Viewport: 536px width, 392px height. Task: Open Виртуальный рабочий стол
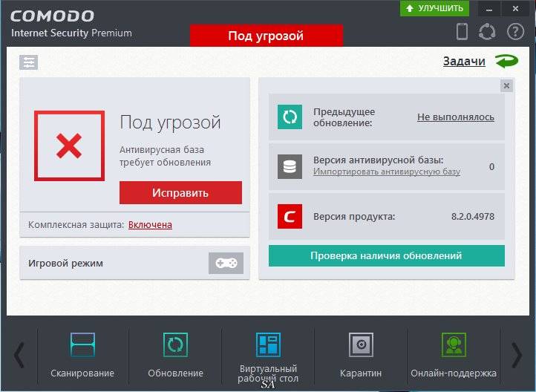268,357
